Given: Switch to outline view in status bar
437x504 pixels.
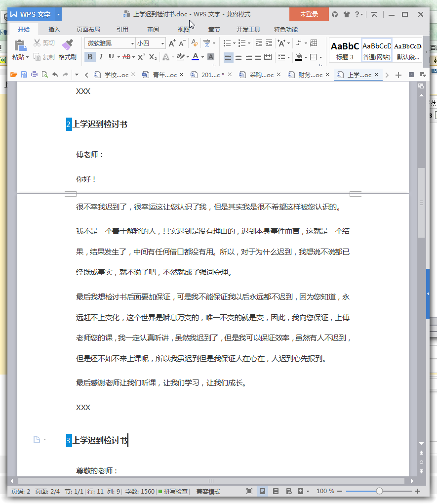Looking at the screenshot, I should click(276, 491).
